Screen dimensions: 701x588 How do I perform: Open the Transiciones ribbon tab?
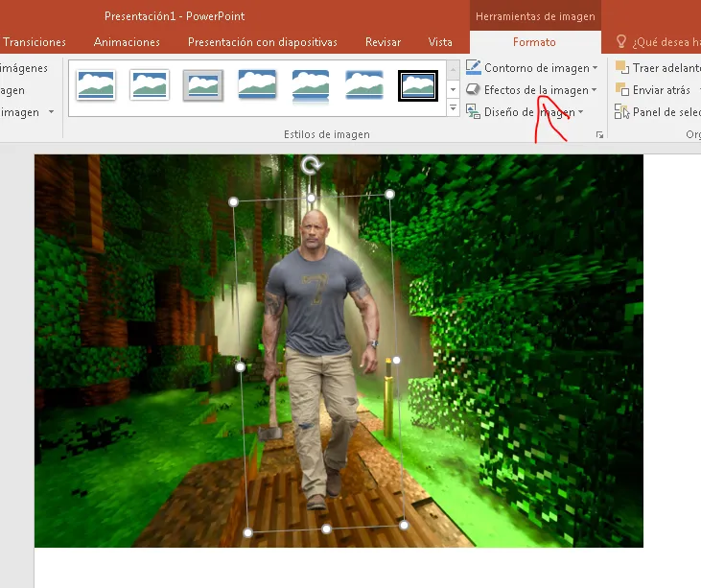(34, 42)
